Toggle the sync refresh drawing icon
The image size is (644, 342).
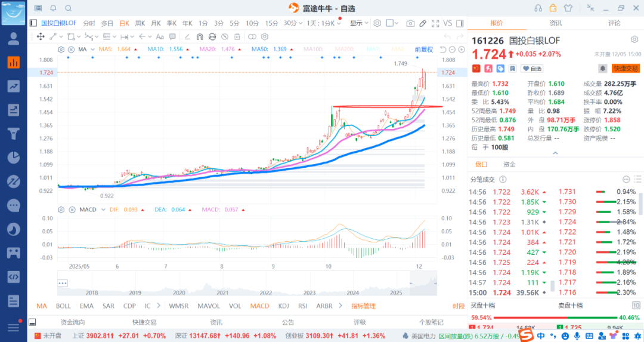(212, 36)
